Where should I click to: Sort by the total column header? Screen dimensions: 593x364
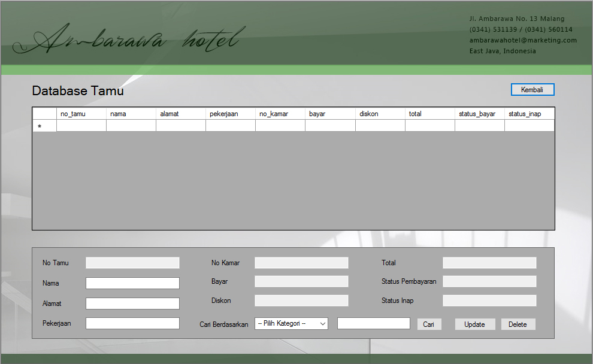point(429,114)
